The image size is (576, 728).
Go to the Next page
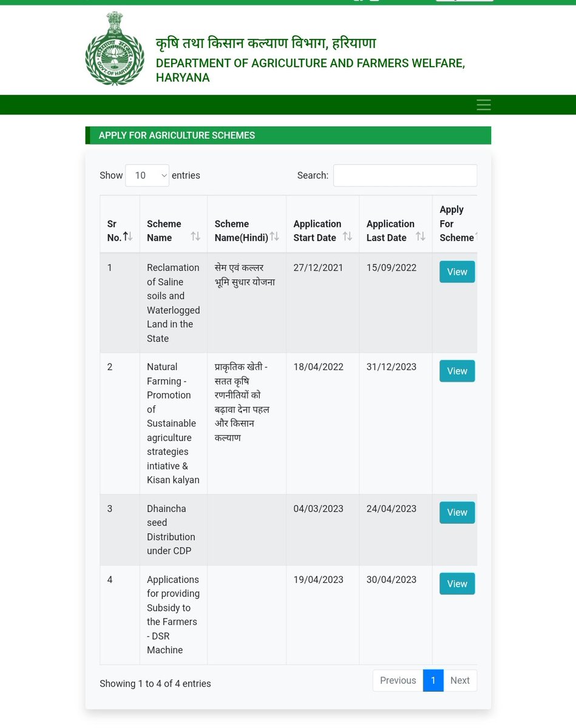460,681
